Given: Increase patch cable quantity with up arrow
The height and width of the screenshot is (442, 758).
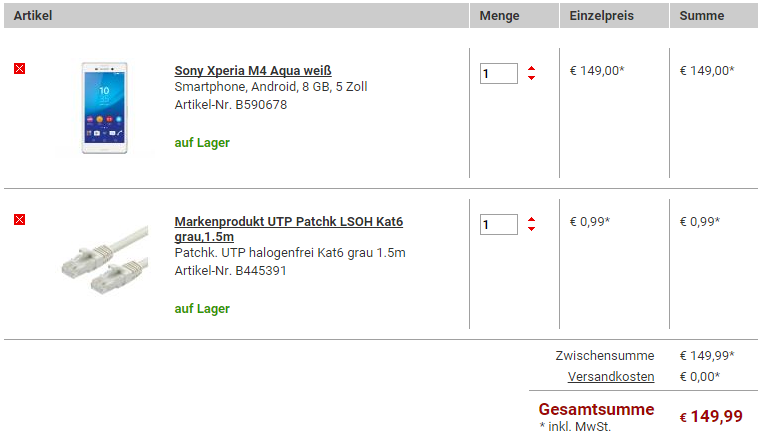Looking at the screenshot, I should pos(531,220).
